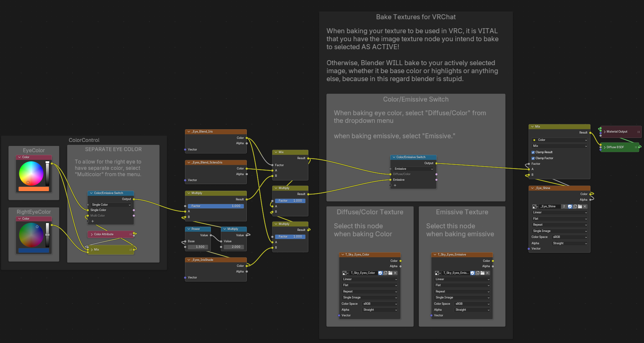Open the Single Color menu switch dropdown
Viewport: 644px width, 343px height.
coord(111,205)
